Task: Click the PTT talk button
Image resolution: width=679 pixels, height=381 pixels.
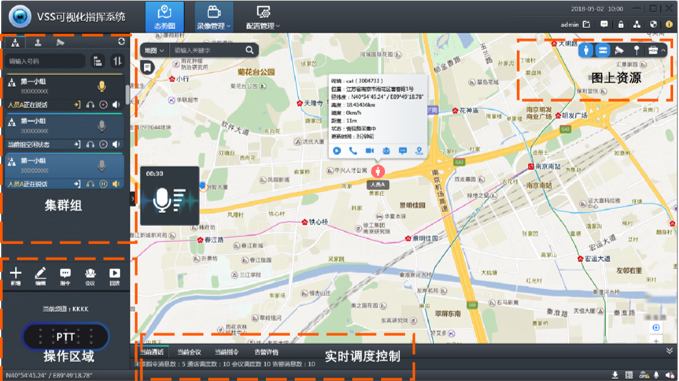Action: coord(65,336)
